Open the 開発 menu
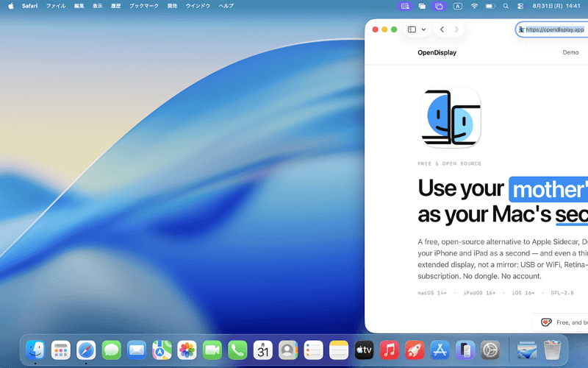Screen dimensions: 588x368 click(172, 6)
